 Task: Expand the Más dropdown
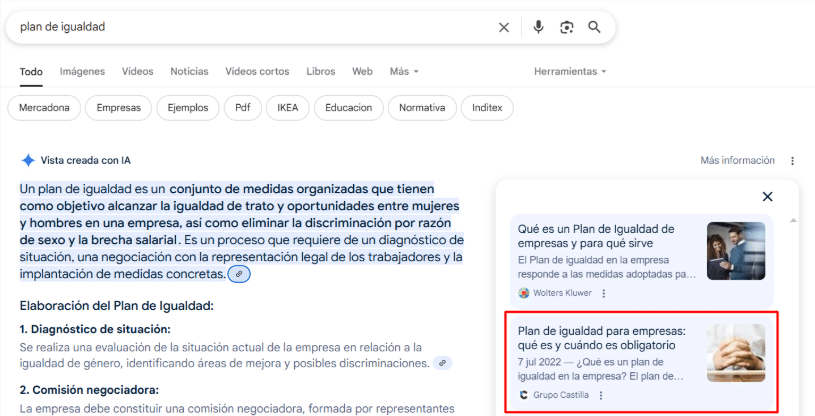(404, 72)
